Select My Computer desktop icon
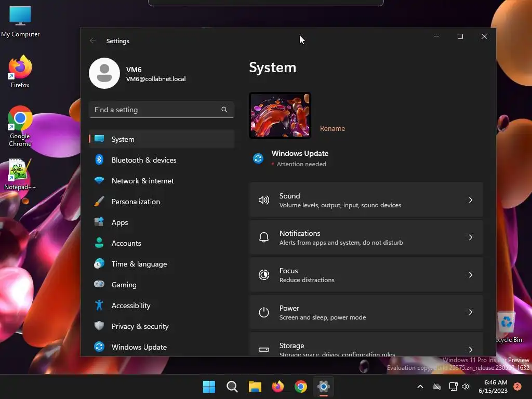Viewport: 532px width, 399px height. [x=20, y=21]
